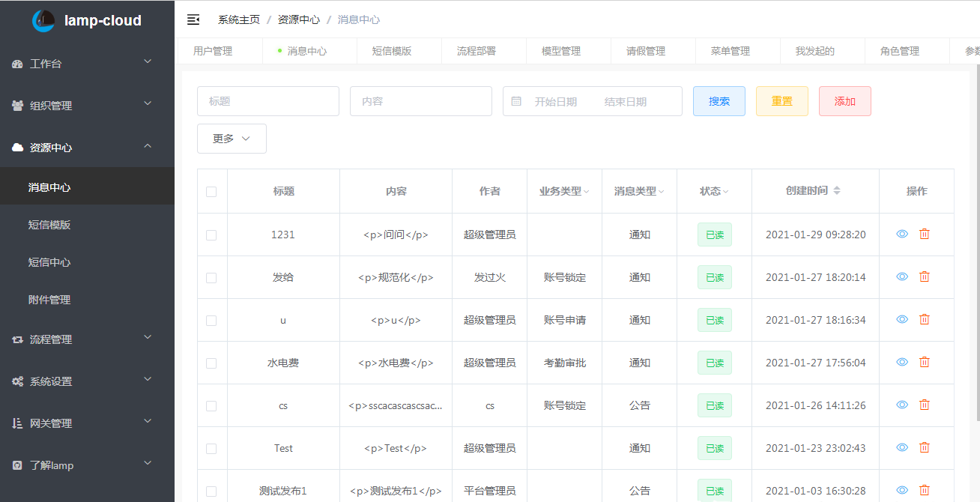Screen dimensions: 980x502
Task: Open the 更多 dropdown
Action: [x=232, y=139]
